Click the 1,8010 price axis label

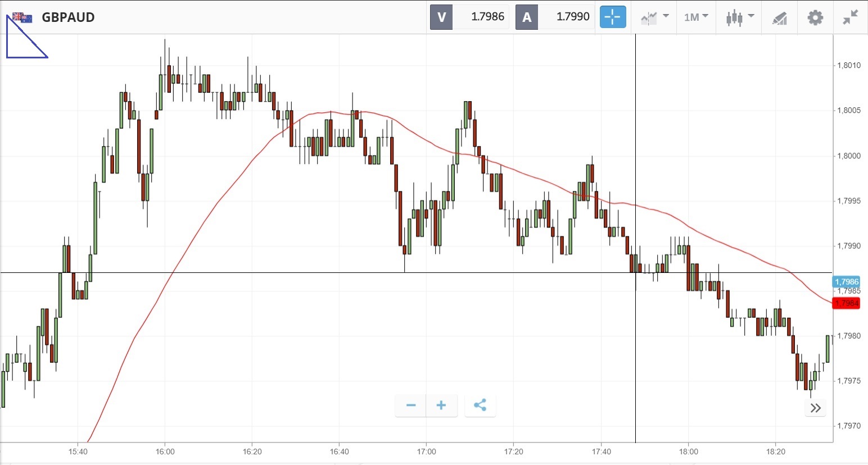pos(849,65)
